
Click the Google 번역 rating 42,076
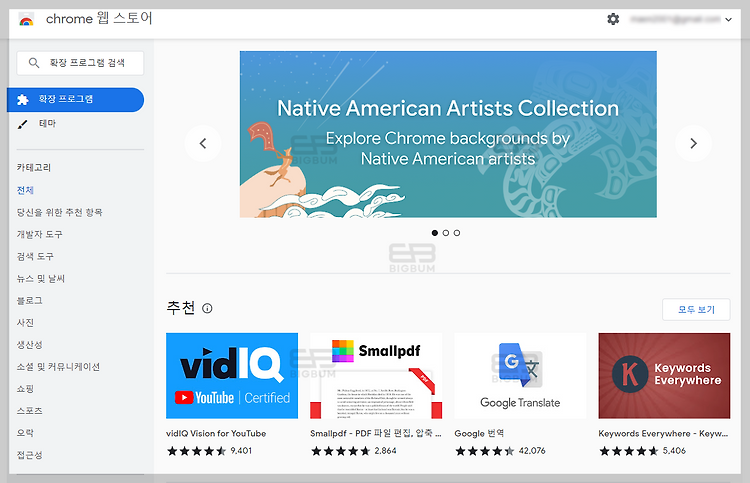click(x=500, y=450)
